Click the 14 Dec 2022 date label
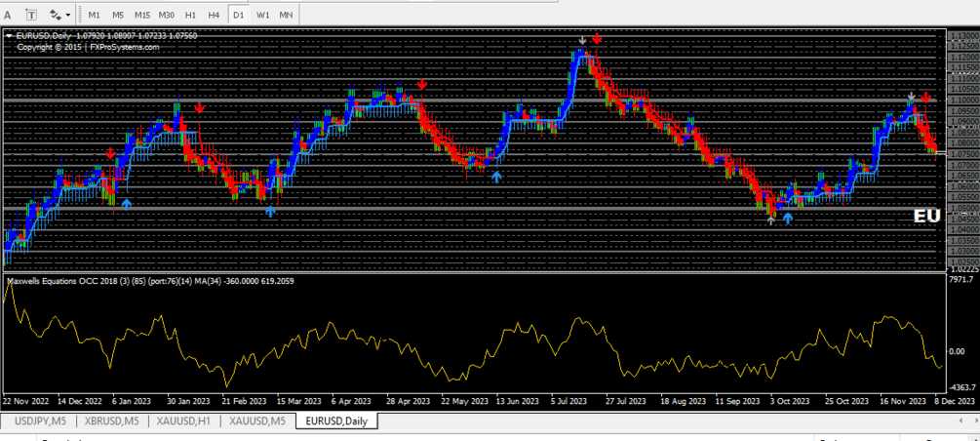980x441 pixels. 79,401
